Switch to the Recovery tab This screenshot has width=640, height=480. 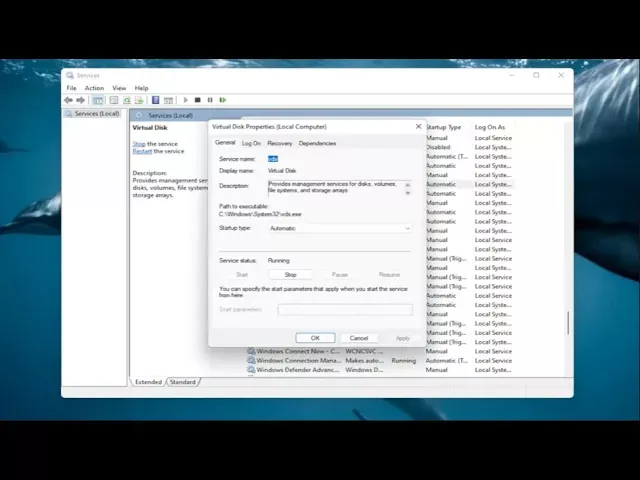point(280,143)
